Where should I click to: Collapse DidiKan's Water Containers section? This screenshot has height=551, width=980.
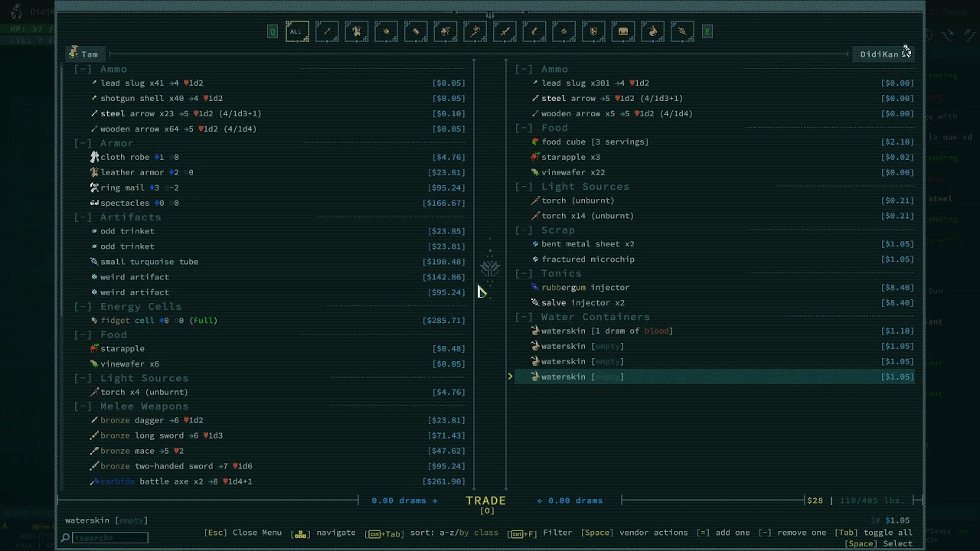[524, 317]
